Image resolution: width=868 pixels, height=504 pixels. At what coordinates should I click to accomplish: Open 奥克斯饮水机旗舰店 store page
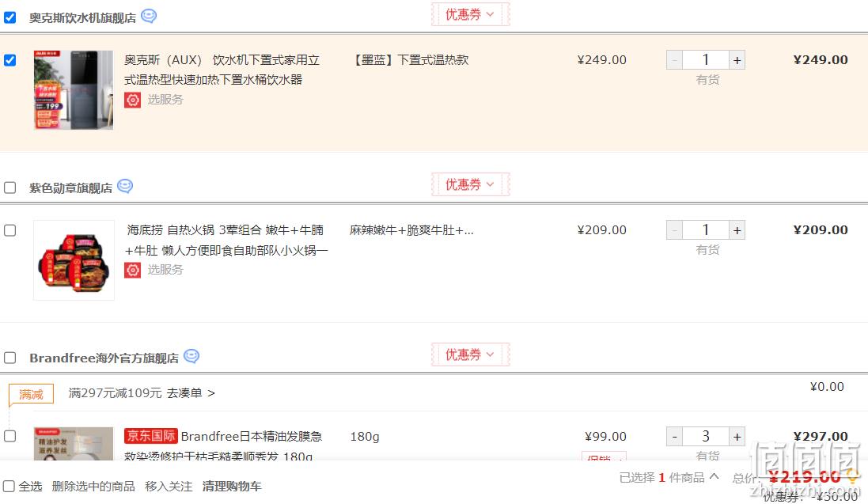[x=82, y=17]
